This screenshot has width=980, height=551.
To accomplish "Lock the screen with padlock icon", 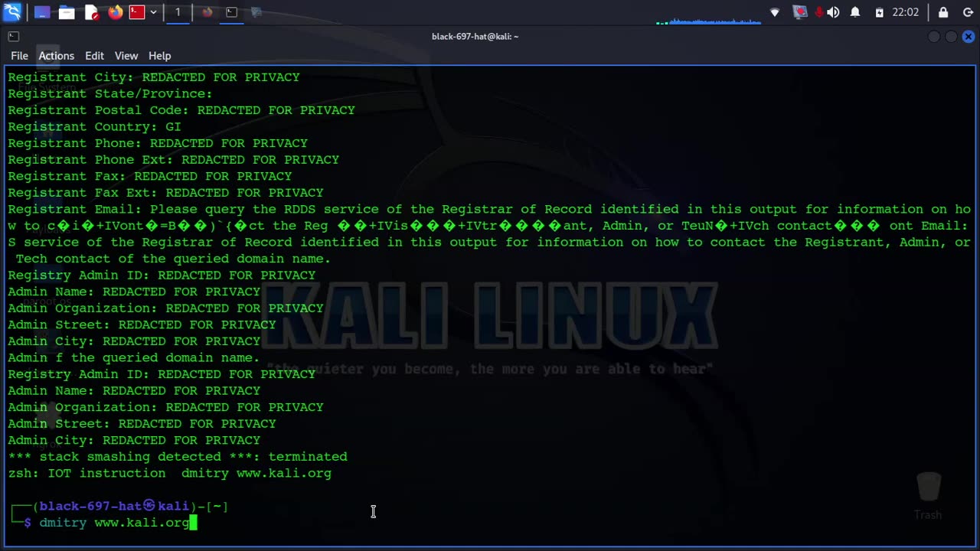I will [943, 12].
